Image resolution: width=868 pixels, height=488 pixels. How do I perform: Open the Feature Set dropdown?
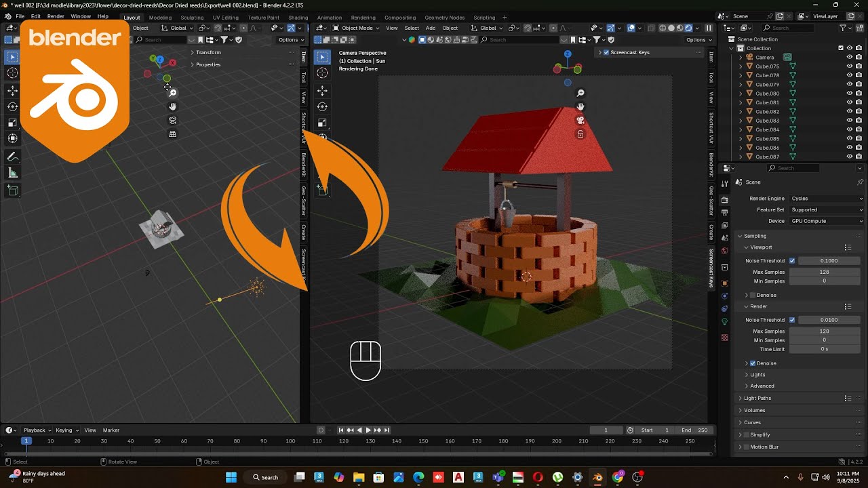point(827,209)
